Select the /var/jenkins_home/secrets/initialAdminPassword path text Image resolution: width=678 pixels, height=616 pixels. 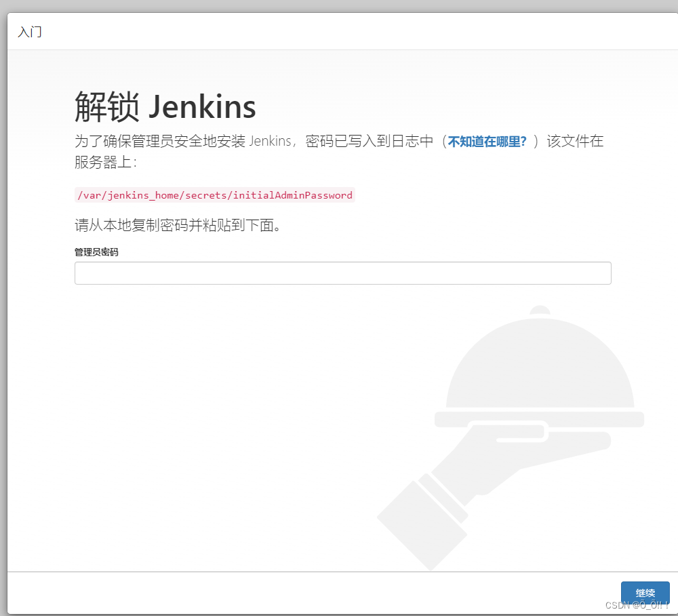click(x=215, y=195)
